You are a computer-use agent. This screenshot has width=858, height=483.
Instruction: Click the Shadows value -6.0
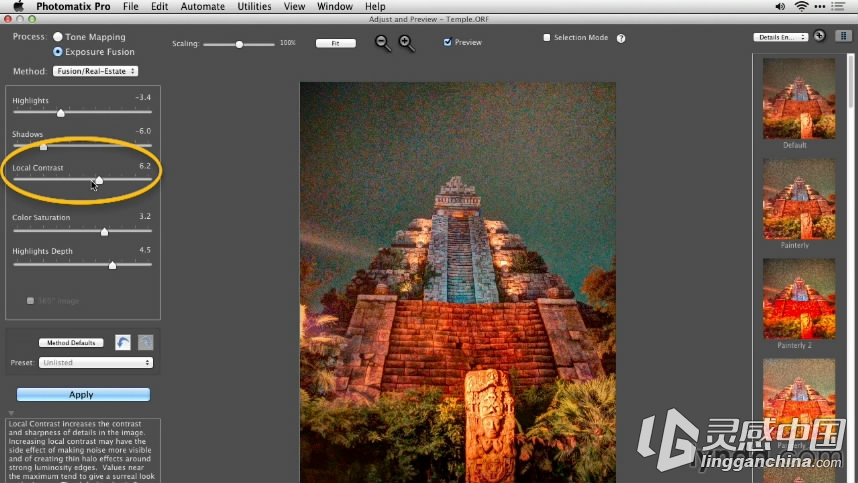point(143,131)
